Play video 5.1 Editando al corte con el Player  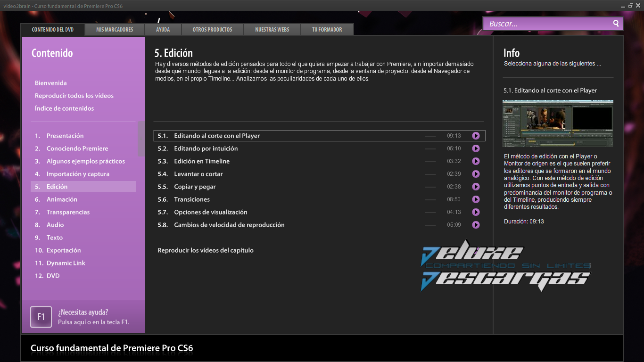pyautogui.click(x=476, y=136)
